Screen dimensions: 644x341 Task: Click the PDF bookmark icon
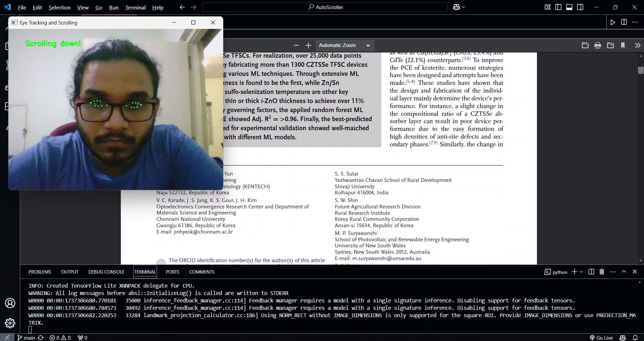tap(623, 45)
